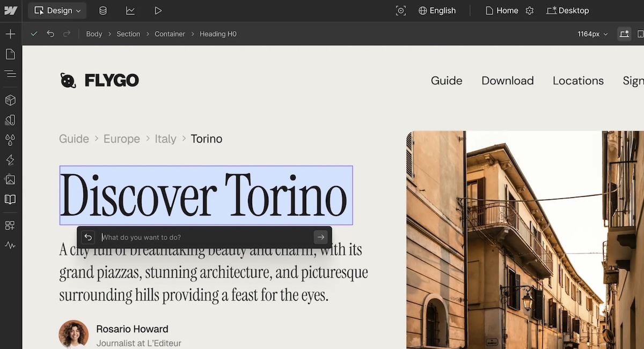This screenshot has height=349, width=644.
Task: Open the Add Elements panel
Action: pos(10,34)
